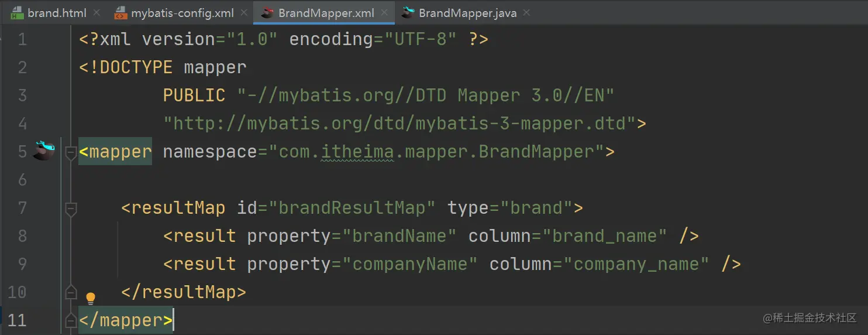Click the MyBatis gutter icon on line 5
The image size is (868, 335).
pos(43,151)
